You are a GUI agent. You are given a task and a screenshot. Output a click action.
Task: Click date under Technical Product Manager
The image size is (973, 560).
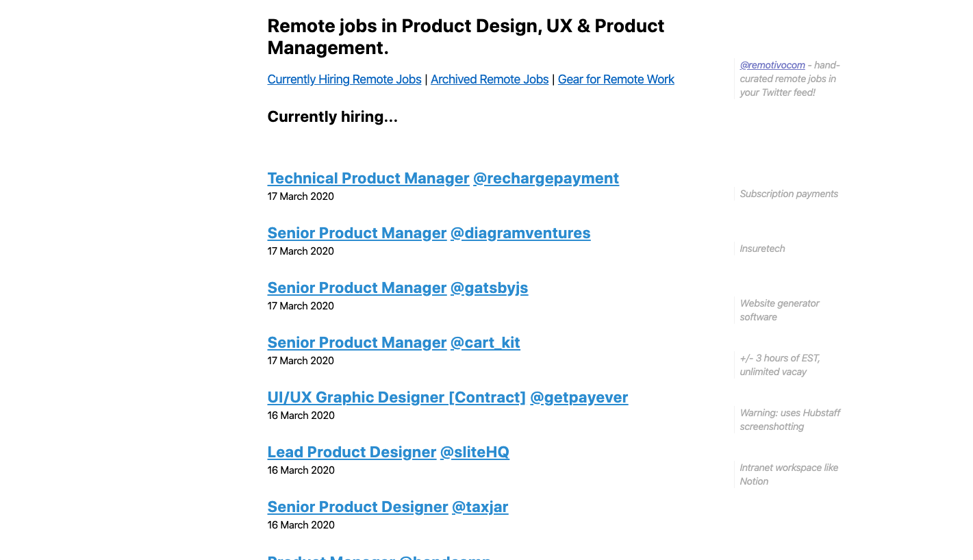[x=301, y=196]
